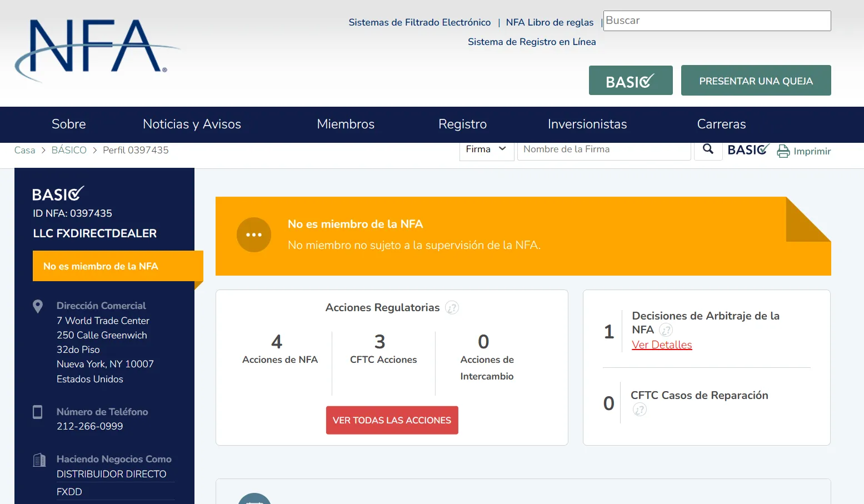Screen dimensions: 864x504
Task: Open the Sobre menu
Action: (69, 124)
